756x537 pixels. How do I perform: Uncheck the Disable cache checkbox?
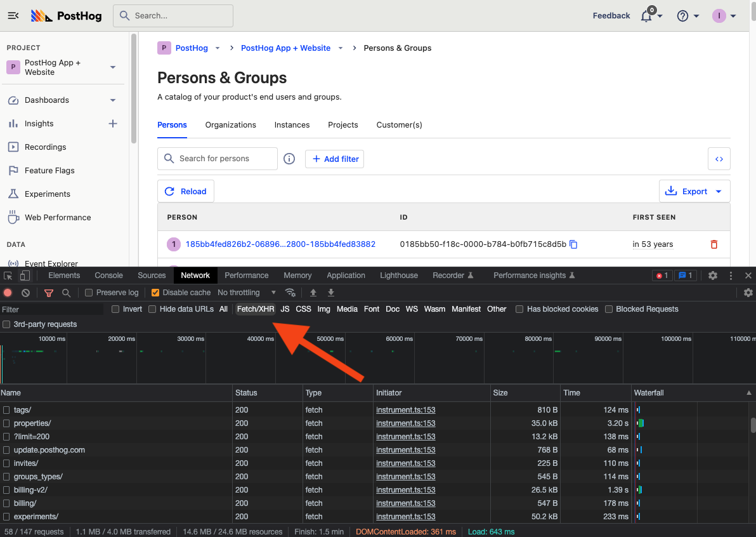point(155,293)
